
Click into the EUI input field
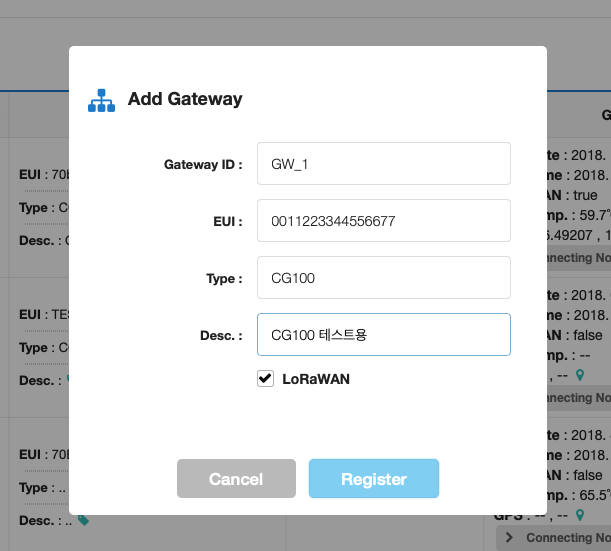pos(383,221)
